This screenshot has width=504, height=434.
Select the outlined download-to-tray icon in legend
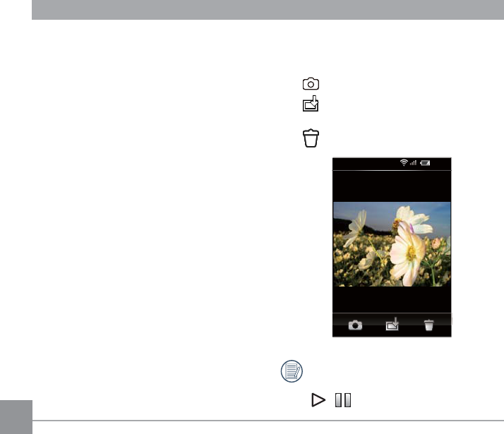pyautogui.click(x=311, y=104)
